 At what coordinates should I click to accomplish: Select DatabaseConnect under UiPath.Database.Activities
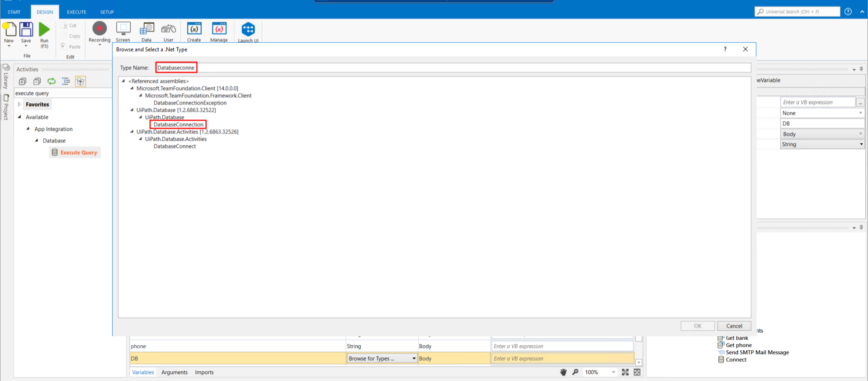click(x=175, y=146)
